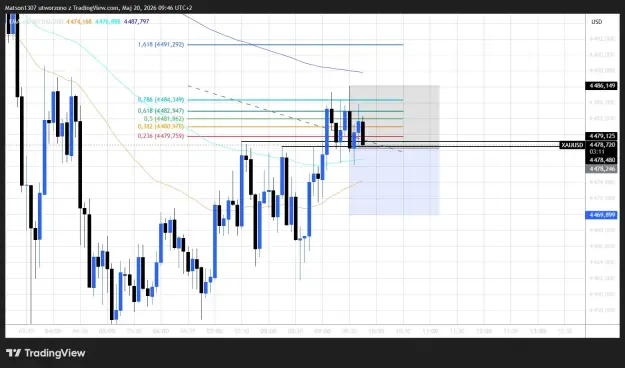Click the Matson1307 header caption text

(99, 8)
